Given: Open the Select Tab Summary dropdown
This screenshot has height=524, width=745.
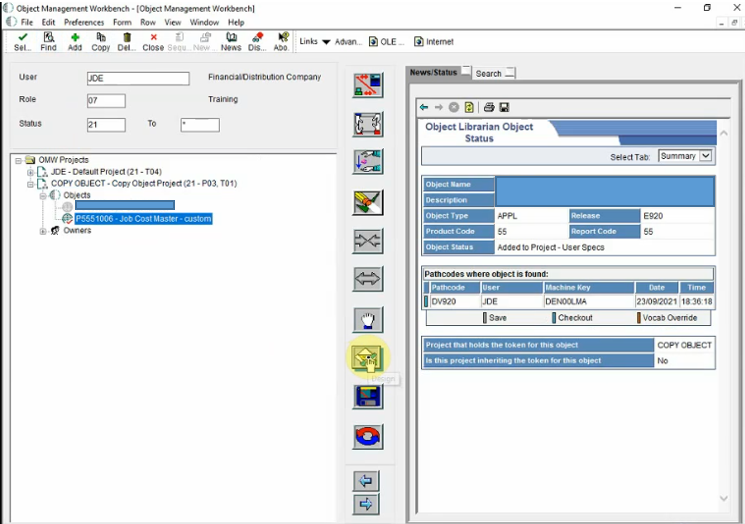Looking at the screenshot, I should pos(706,156).
